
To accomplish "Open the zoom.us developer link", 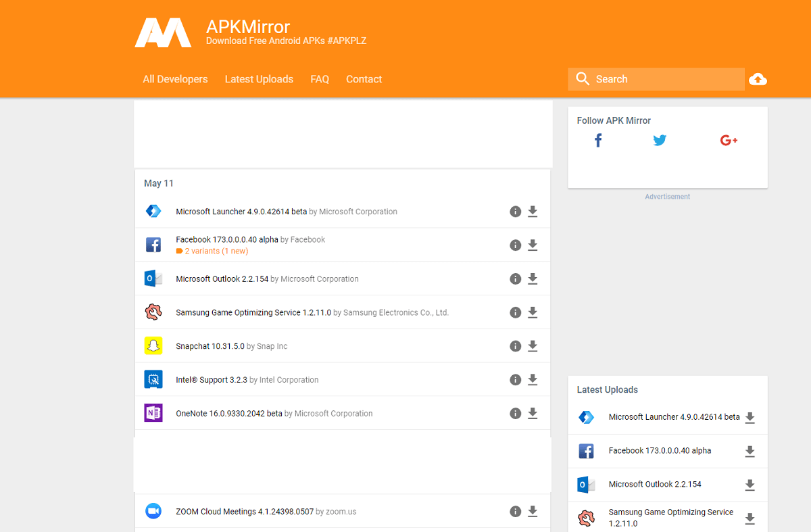I will [341, 512].
